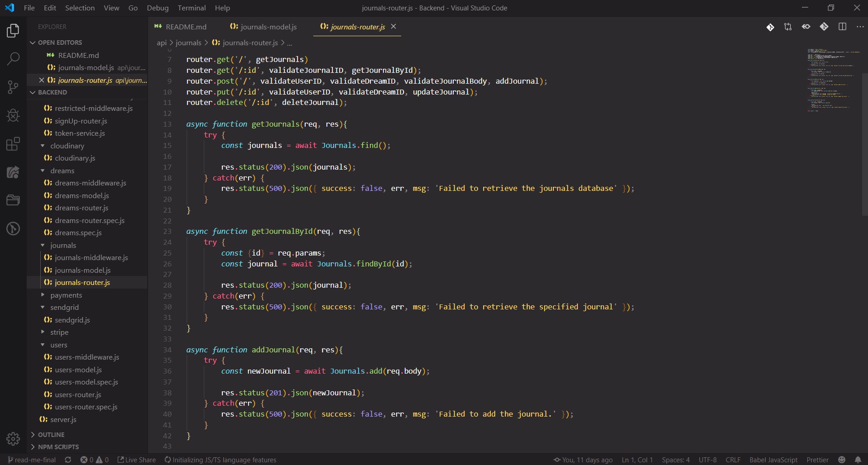The width and height of the screenshot is (868, 465).
Task: Open the Search view in activity bar
Action: (x=13, y=58)
